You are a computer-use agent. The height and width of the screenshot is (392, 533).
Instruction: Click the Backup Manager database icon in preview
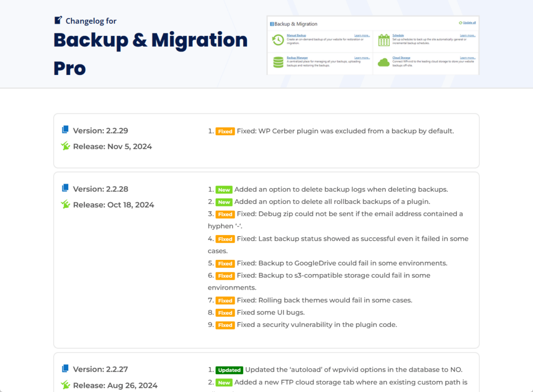click(x=278, y=62)
